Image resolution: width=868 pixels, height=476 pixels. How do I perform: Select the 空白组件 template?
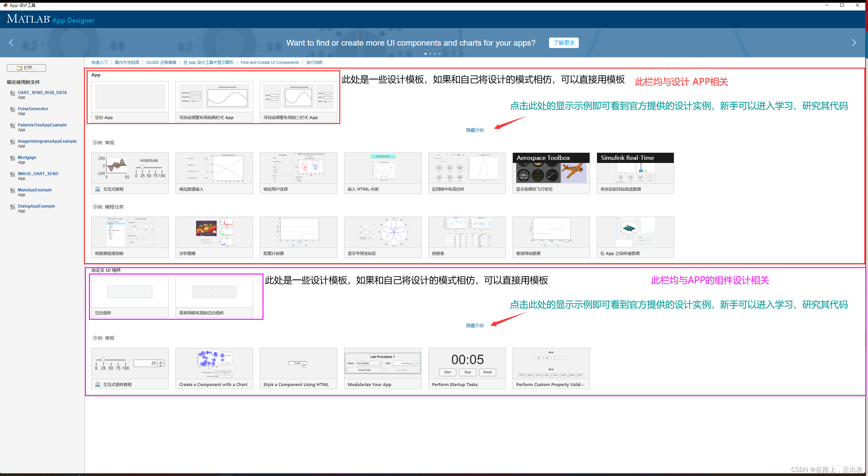click(x=130, y=297)
